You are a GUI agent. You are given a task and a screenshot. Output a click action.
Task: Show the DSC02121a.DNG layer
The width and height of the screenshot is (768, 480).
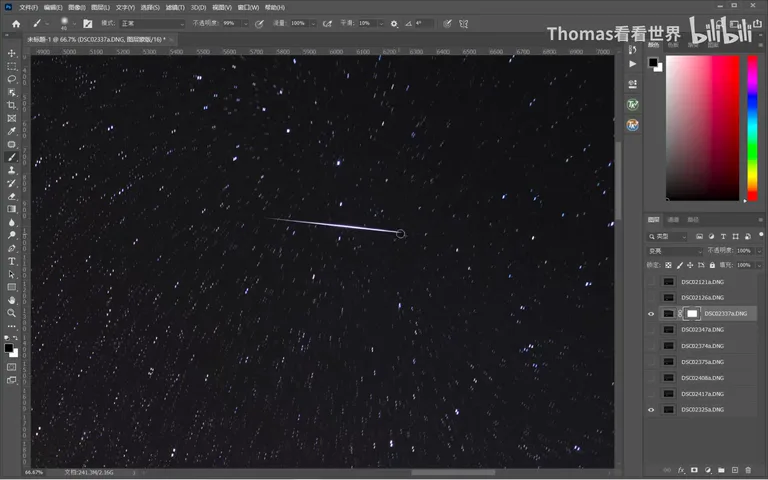pos(651,282)
